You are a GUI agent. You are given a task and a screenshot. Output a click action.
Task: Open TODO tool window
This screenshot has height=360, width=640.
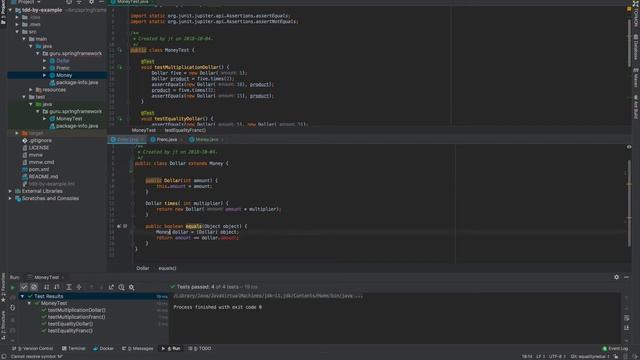(x=200, y=349)
